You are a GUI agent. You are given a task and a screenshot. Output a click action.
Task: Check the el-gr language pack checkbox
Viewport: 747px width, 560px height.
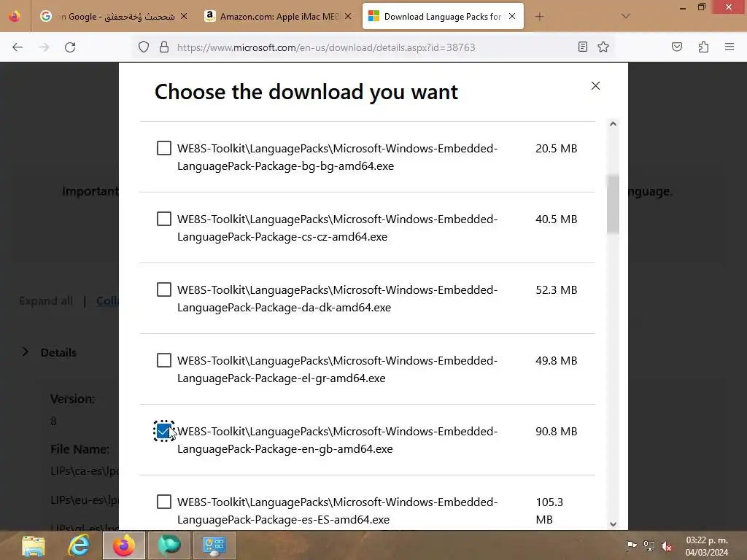click(x=164, y=360)
